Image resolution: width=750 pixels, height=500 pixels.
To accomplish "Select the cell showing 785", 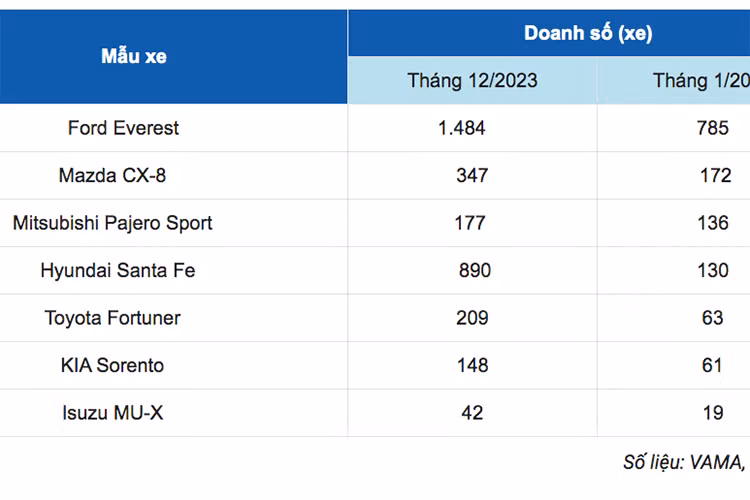I will pyautogui.click(x=712, y=128).
